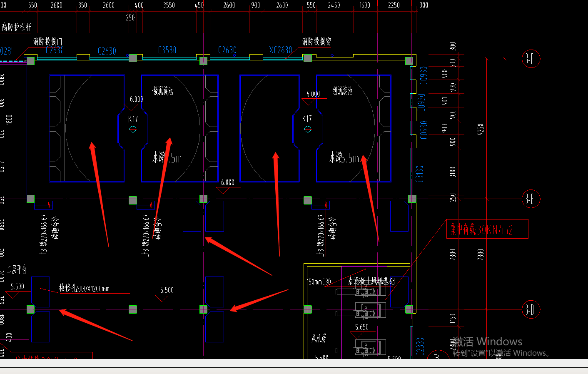Click the 3100 dimension text
Screen dimensions: 588x374
[x=453, y=172]
